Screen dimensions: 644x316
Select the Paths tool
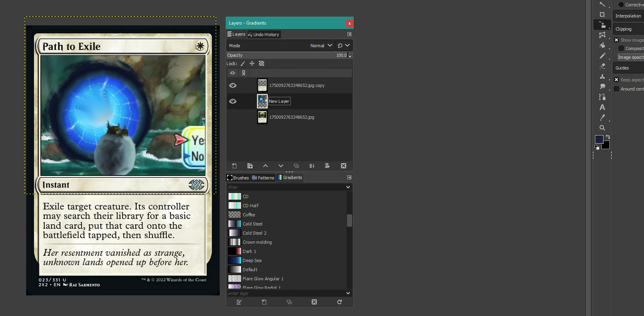click(x=602, y=97)
